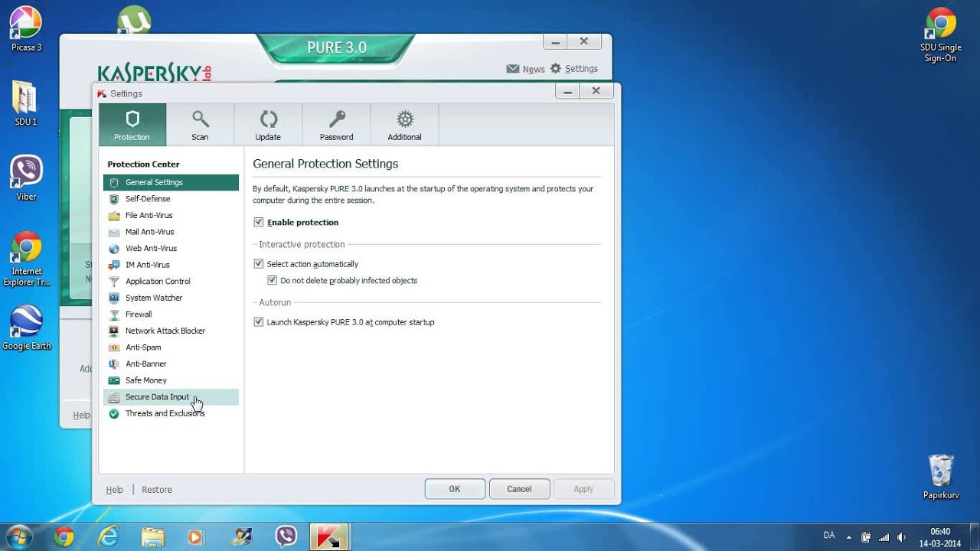
Task: Click the DA language indicator
Action: tap(829, 536)
